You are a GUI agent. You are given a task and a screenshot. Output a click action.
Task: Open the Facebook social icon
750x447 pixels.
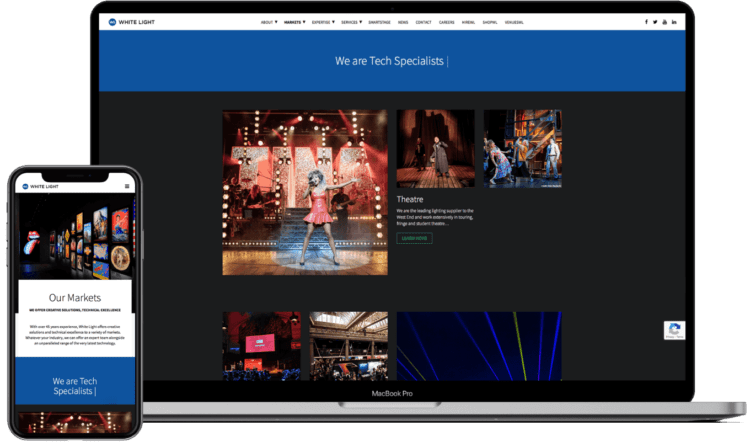pyautogui.click(x=646, y=21)
